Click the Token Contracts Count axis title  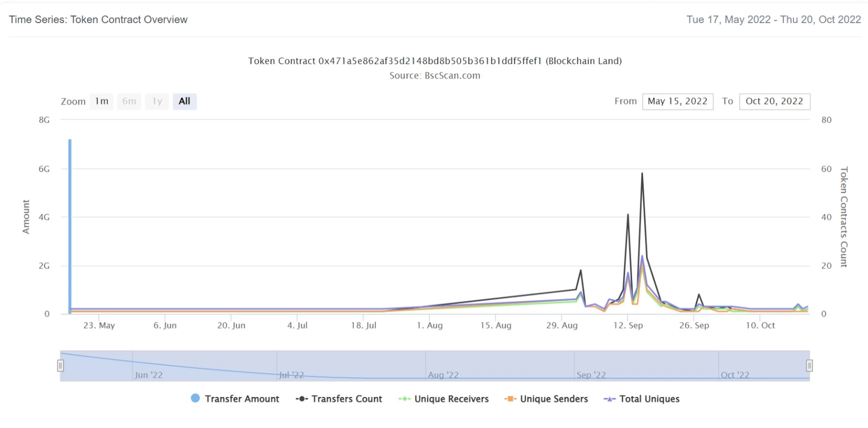coord(844,217)
